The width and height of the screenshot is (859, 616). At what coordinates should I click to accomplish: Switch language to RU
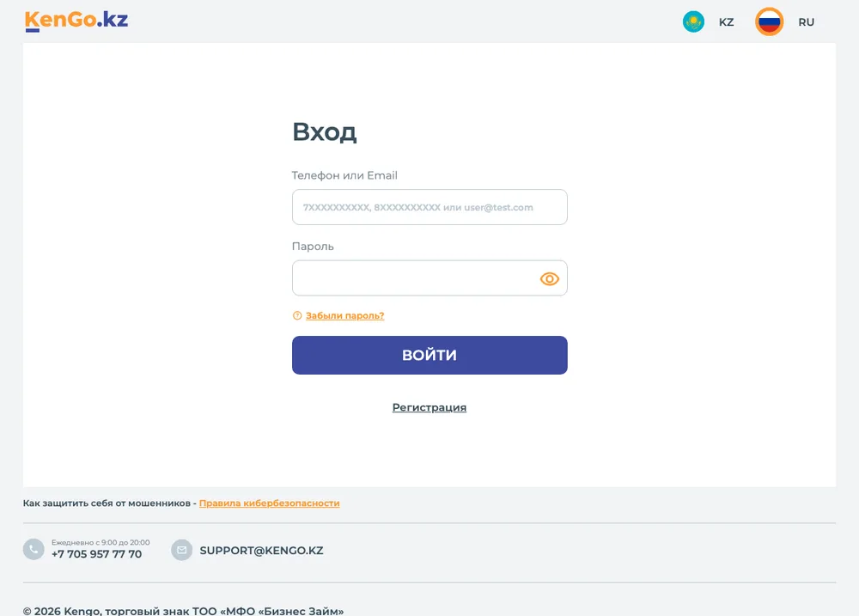click(x=806, y=22)
